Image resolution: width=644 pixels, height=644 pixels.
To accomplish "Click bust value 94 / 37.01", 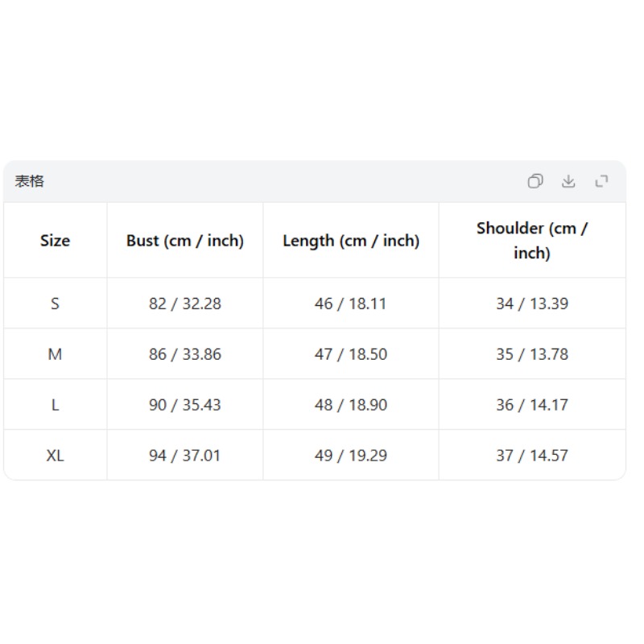I will (x=185, y=456).
